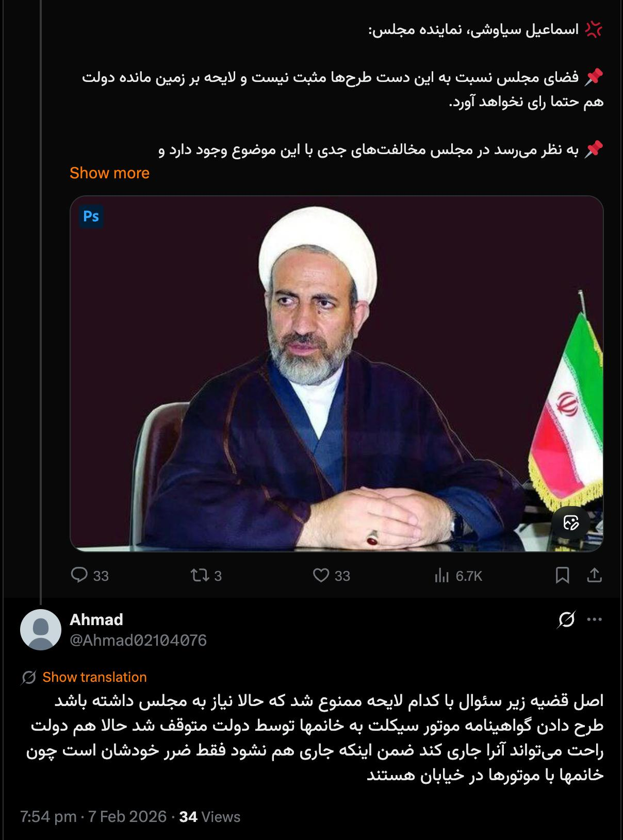Like the post with 33 likes
Viewport: 623px width, 840px height.
[x=321, y=575]
